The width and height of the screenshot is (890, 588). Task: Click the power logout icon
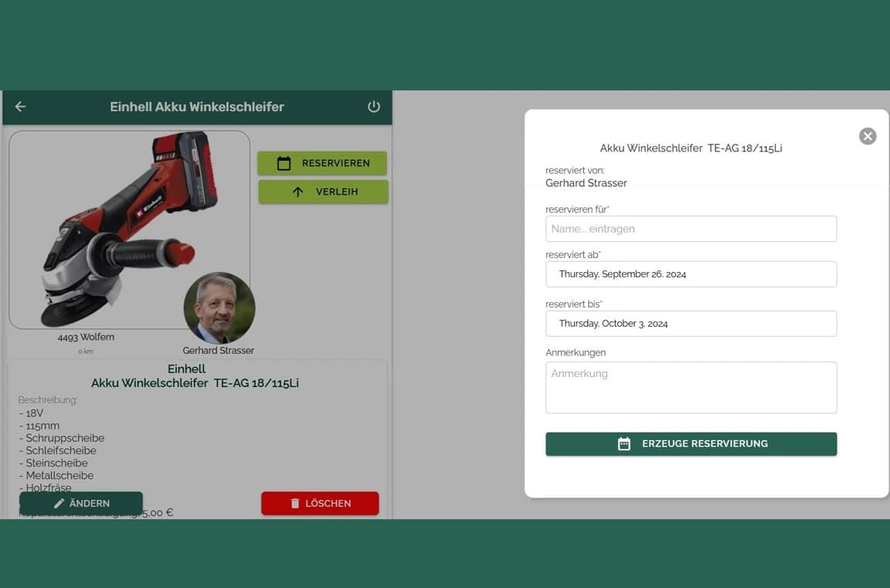(373, 107)
